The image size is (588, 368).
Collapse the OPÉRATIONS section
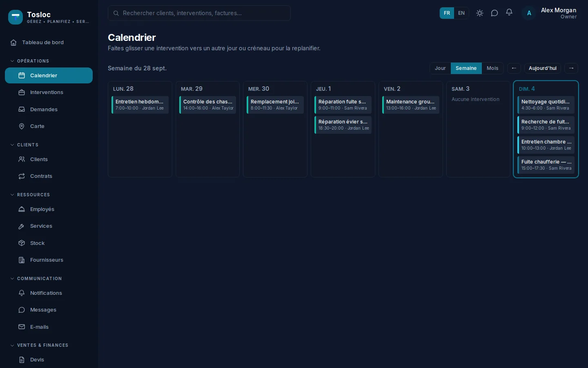pyautogui.click(x=30, y=61)
